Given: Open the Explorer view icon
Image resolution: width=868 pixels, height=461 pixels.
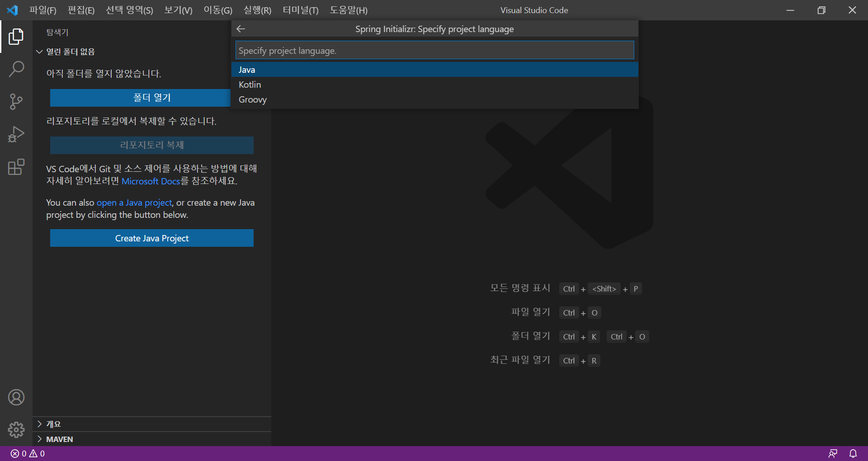Looking at the screenshot, I should coord(16,37).
